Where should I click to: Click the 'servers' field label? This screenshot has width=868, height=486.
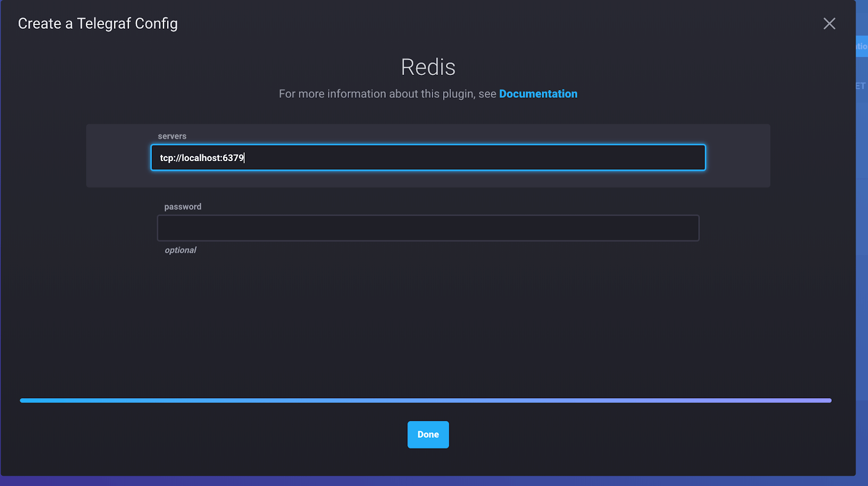pyautogui.click(x=172, y=136)
